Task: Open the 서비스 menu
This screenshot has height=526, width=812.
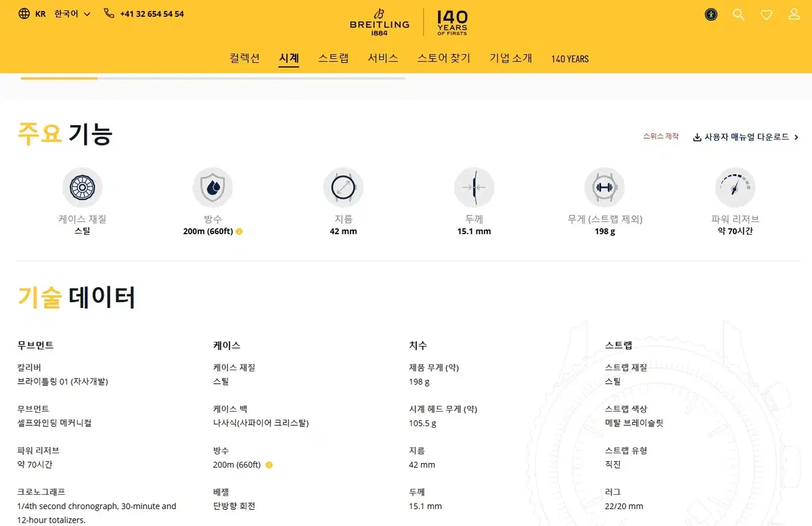Action: click(x=383, y=58)
